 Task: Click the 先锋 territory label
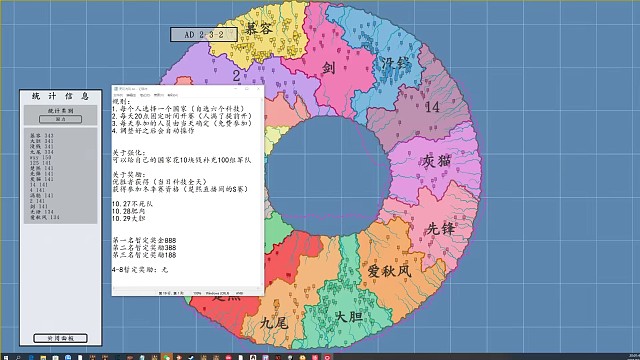tap(440, 229)
